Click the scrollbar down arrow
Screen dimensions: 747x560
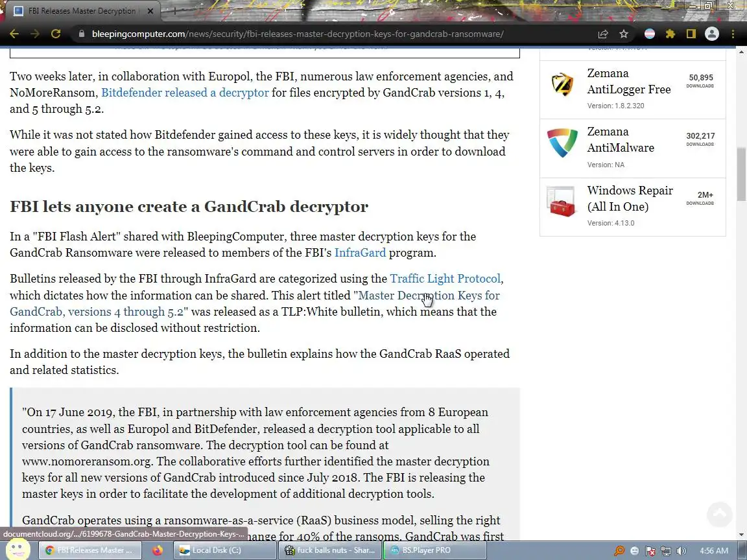[x=741, y=535]
